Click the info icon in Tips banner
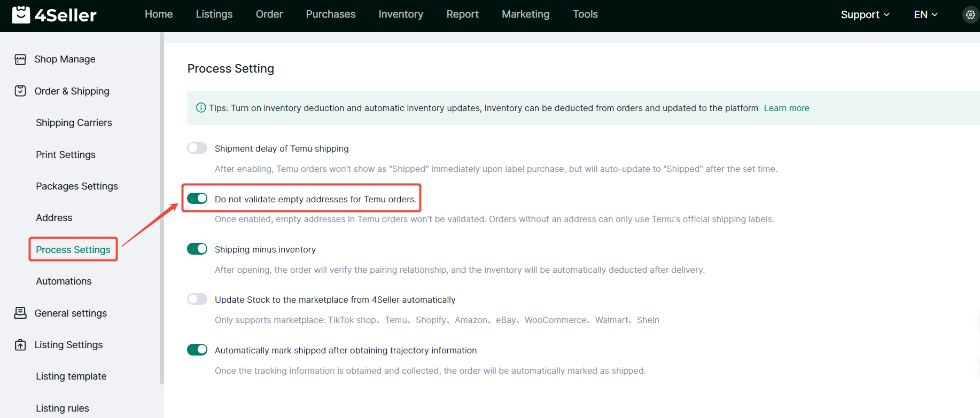 (x=201, y=108)
